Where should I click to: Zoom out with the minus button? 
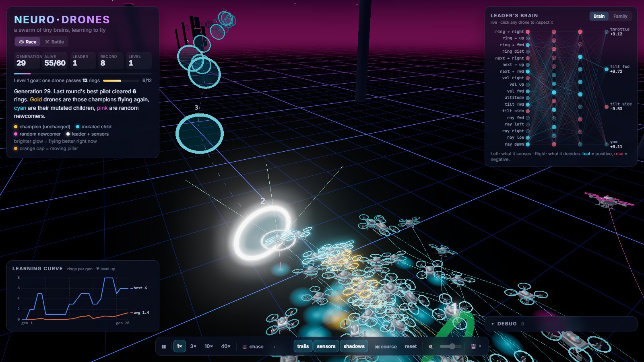(287, 346)
